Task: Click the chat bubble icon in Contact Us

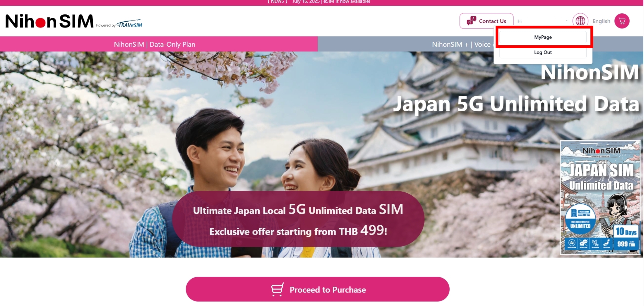Action: (x=471, y=21)
